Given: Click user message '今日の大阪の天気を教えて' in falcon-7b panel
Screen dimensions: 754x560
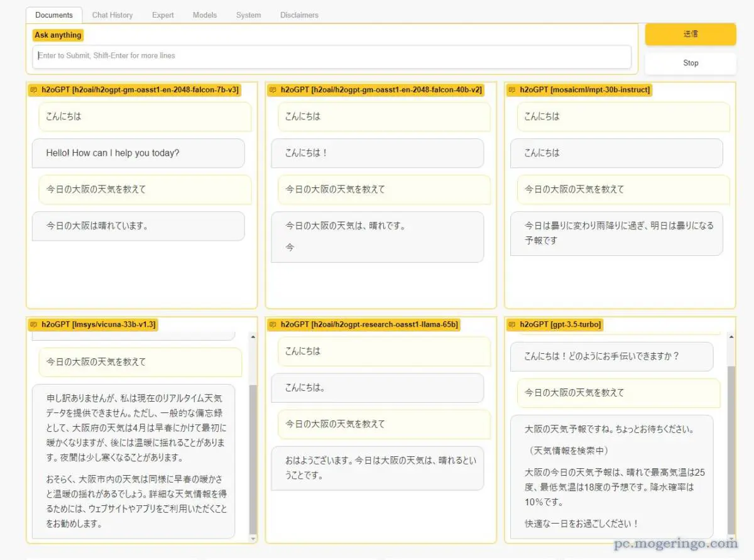Looking at the screenshot, I should tap(145, 189).
